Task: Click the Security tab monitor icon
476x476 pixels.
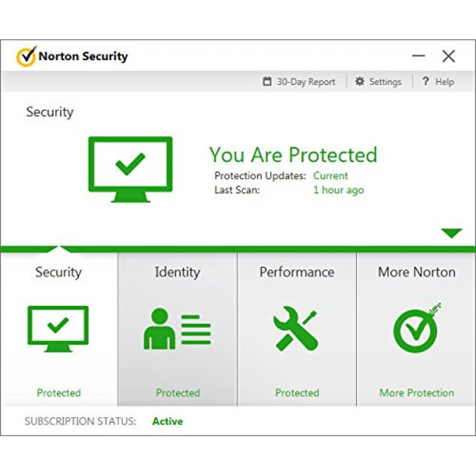Action: [x=58, y=325]
